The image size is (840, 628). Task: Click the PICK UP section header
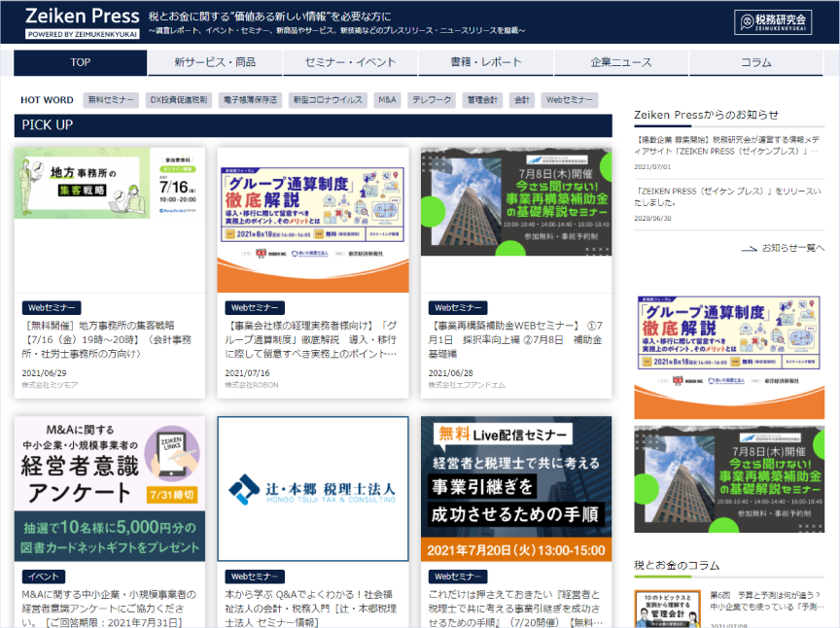(x=313, y=125)
